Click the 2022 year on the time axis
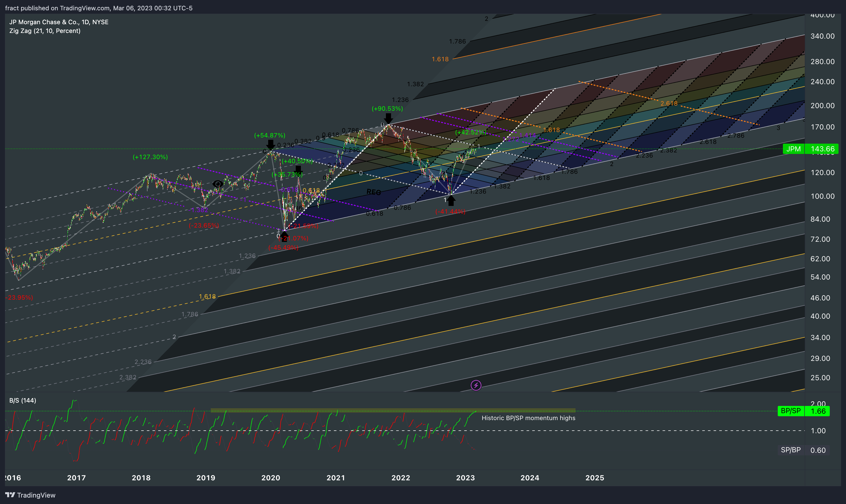The width and height of the screenshot is (846, 504). coord(401,478)
